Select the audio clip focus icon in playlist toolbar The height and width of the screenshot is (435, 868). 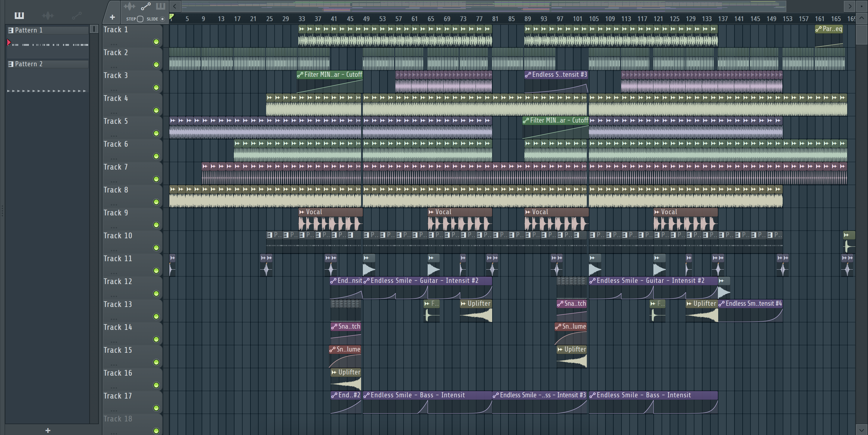pyautogui.click(x=129, y=6)
